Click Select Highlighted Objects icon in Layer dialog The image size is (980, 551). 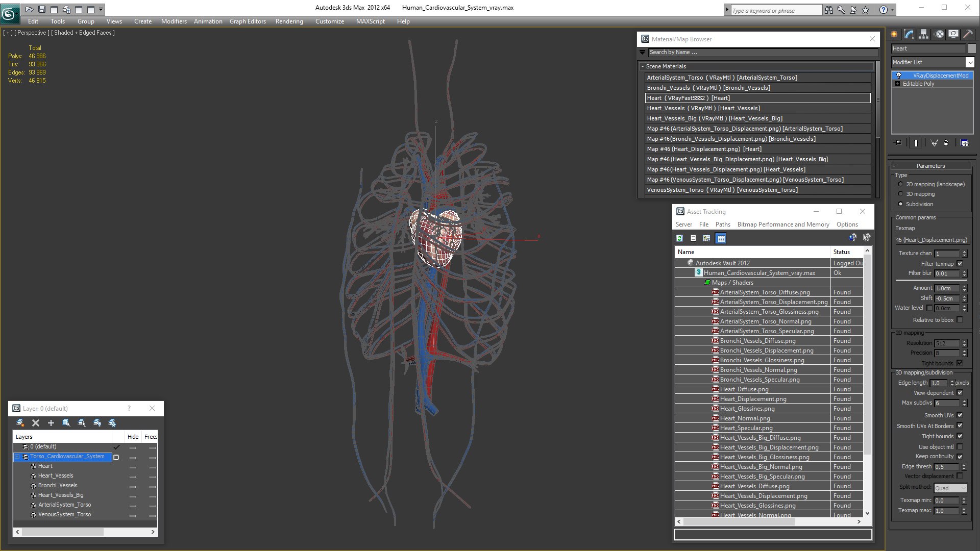coord(66,423)
